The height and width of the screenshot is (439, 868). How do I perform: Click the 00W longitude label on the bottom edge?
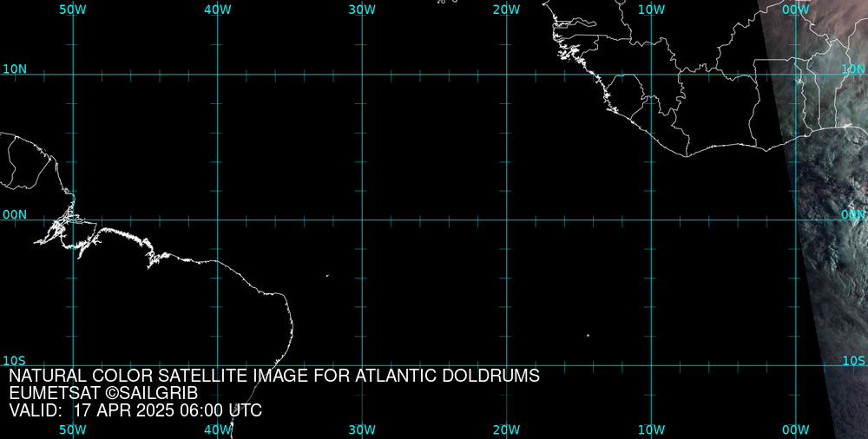click(796, 430)
